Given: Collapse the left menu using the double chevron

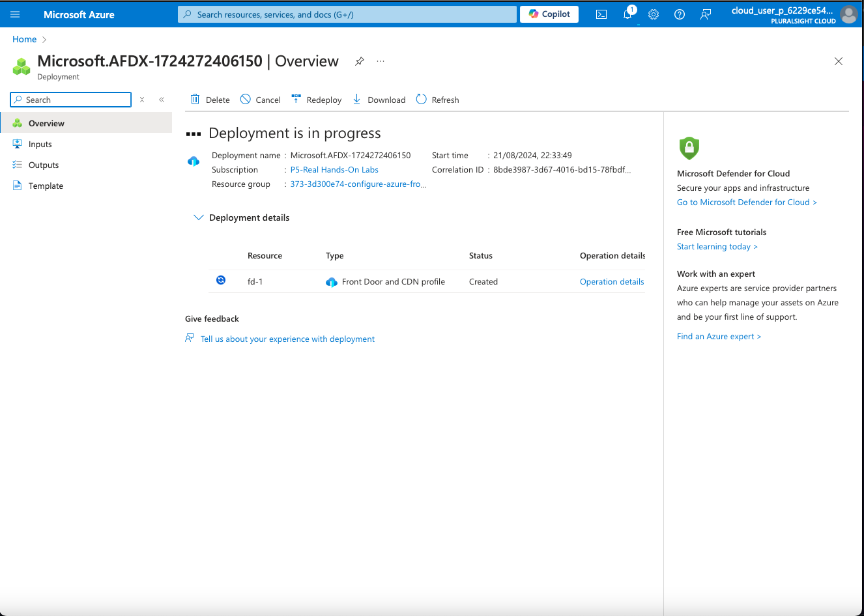Looking at the screenshot, I should 162,100.
